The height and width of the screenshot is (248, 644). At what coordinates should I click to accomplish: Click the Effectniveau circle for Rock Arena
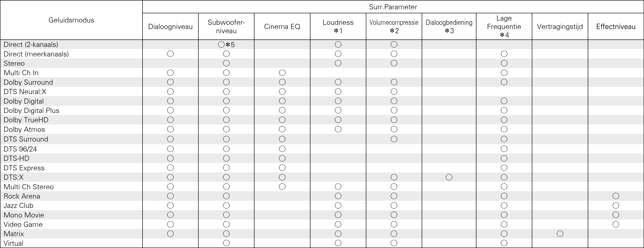coord(616,196)
